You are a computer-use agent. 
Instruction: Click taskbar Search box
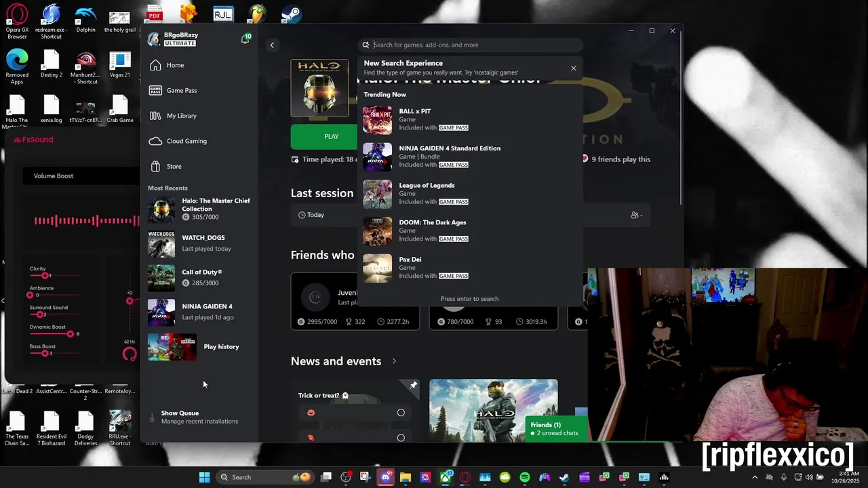point(266,477)
